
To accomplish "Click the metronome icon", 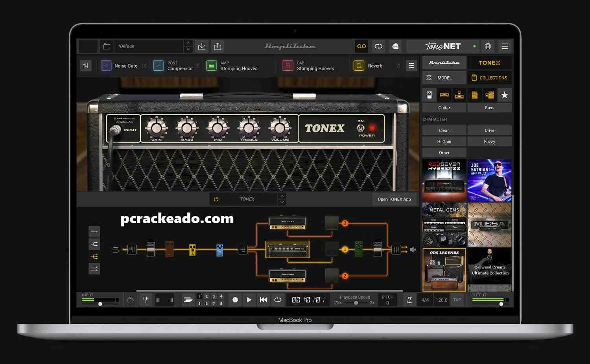I will tap(409, 300).
